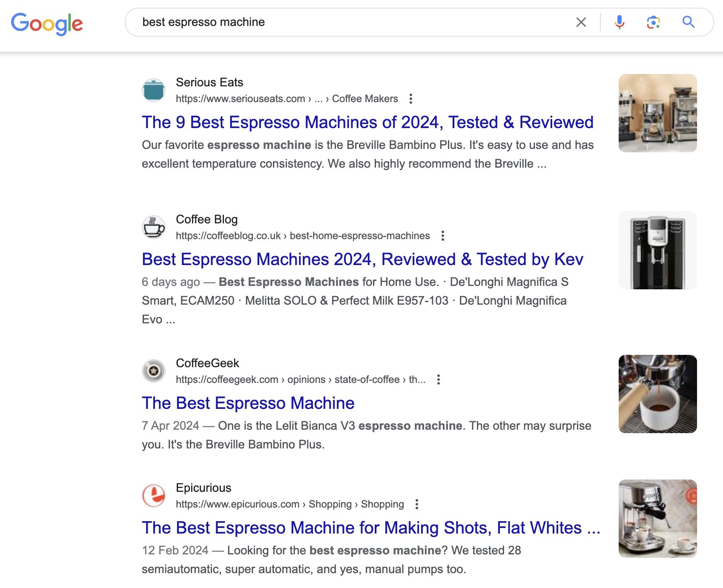Viewport: 723px width, 588px height.
Task: Open CoffeeGeek's 'The Best Espresso Machine' article
Action: point(248,403)
